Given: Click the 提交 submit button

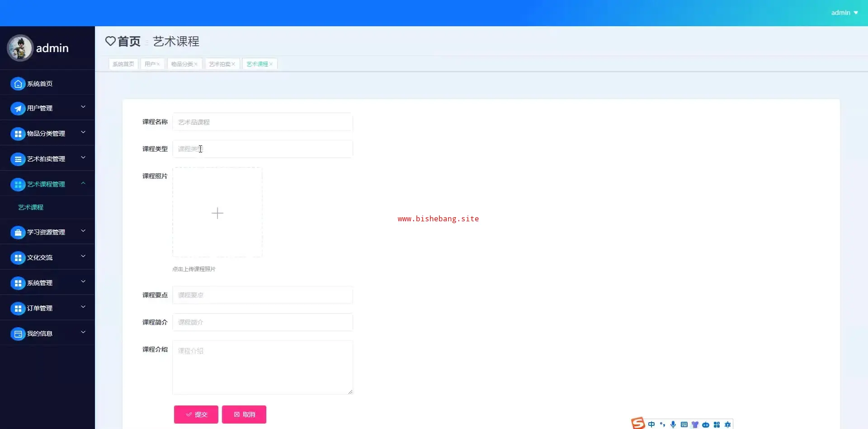Looking at the screenshot, I should coord(196,415).
